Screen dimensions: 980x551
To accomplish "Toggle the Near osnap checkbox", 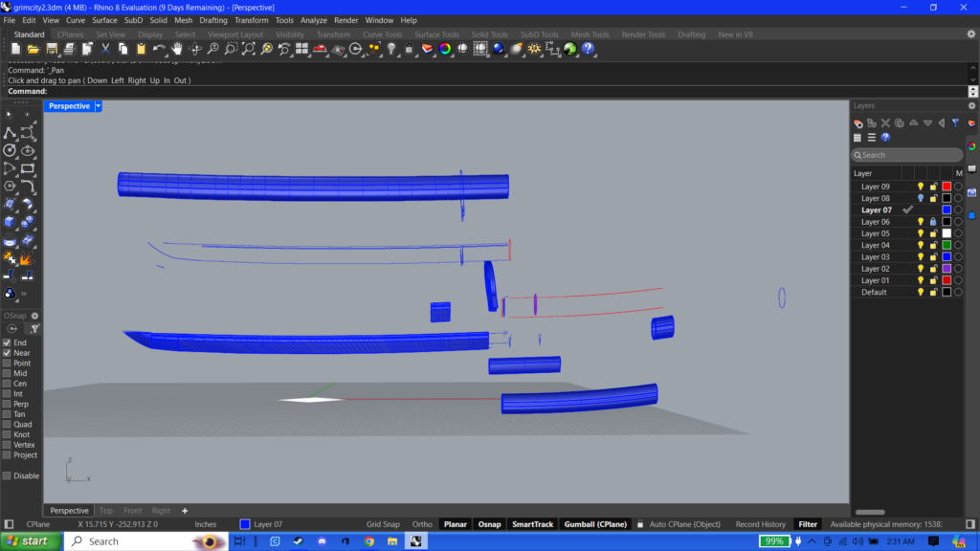I will pyautogui.click(x=7, y=353).
